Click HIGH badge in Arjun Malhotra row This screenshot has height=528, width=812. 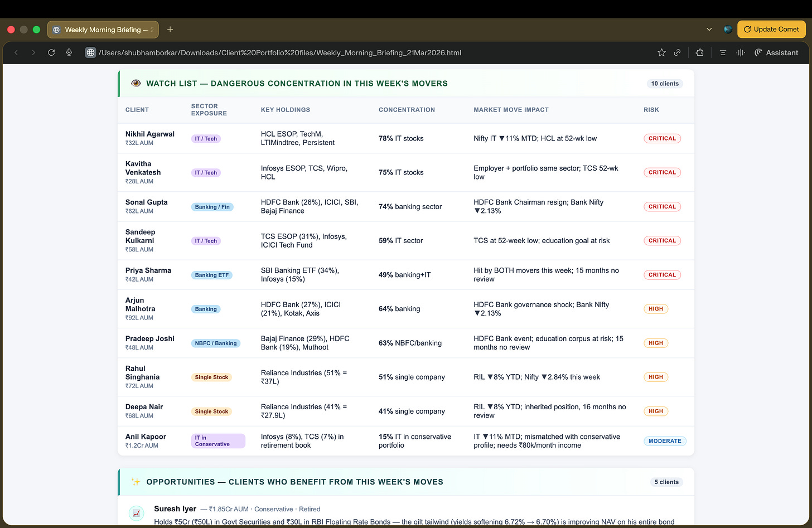pyautogui.click(x=656, y=309)
